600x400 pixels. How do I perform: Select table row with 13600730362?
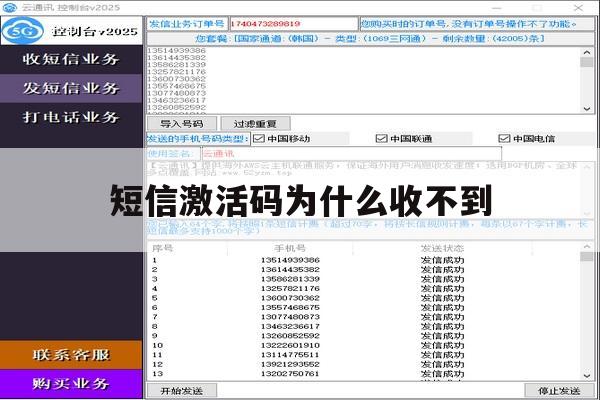tap(364, 298)
